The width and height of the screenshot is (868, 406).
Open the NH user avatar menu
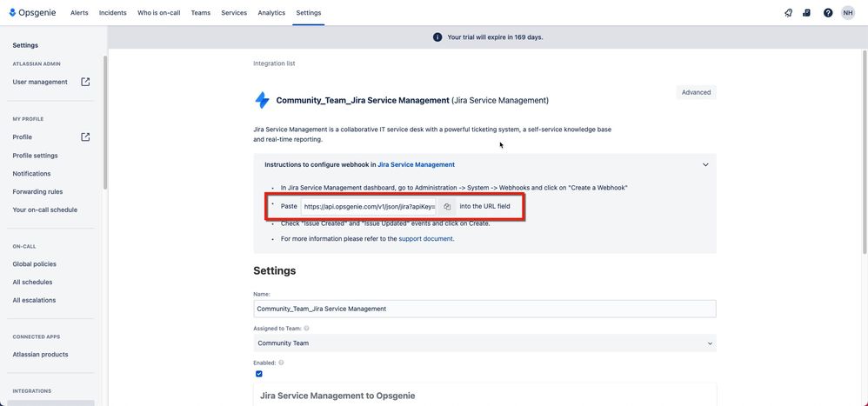847,13
